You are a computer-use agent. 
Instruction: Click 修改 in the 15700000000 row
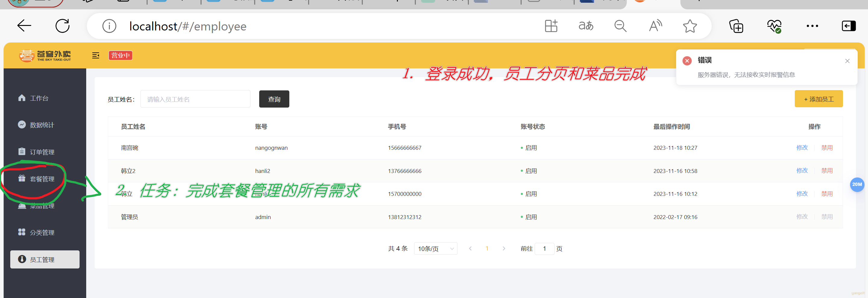tap(802, 194)
